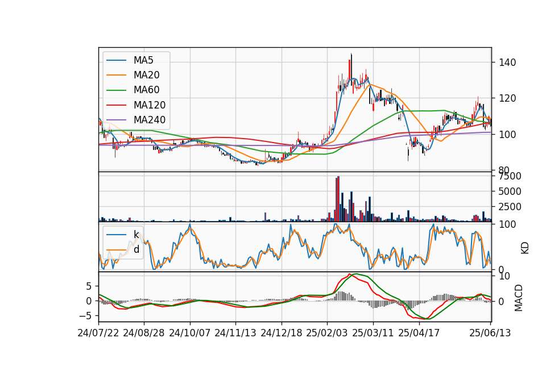The width and height of the screenshot is (546, 392).
Task: Click the 25/04/17 date tick label
Action: (419, 333)
